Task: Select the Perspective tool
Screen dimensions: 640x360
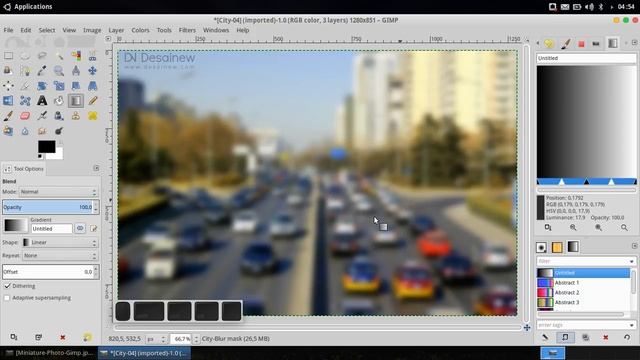Action: 93,86
